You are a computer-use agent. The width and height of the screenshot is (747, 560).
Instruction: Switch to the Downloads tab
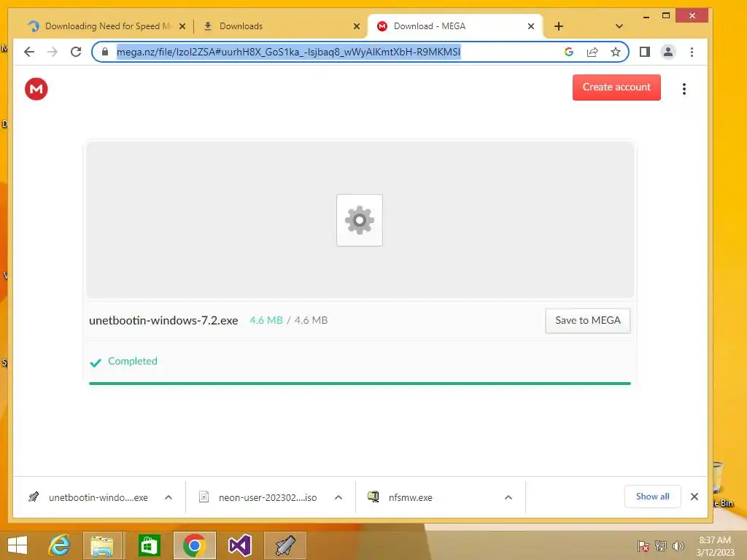coord(281,26)
